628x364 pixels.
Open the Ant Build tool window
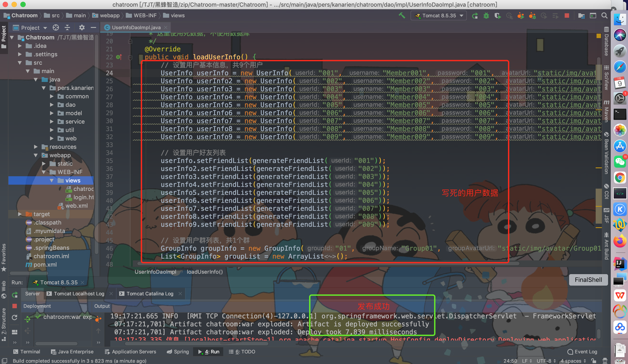click(x=607, y=246)
